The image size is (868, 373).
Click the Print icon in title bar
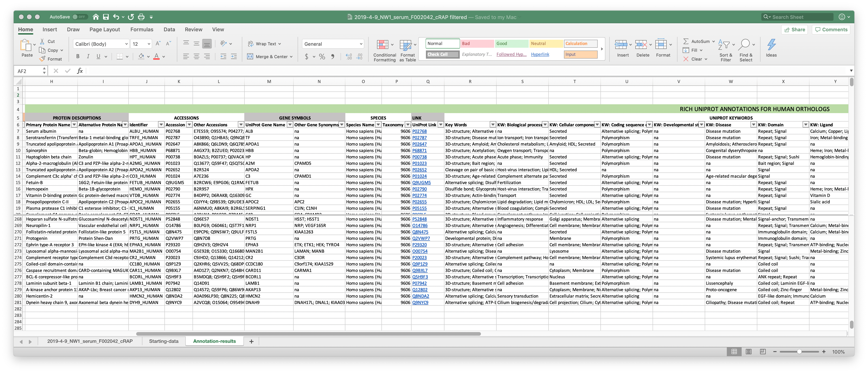pyautogui.click(x=141, y=17)
